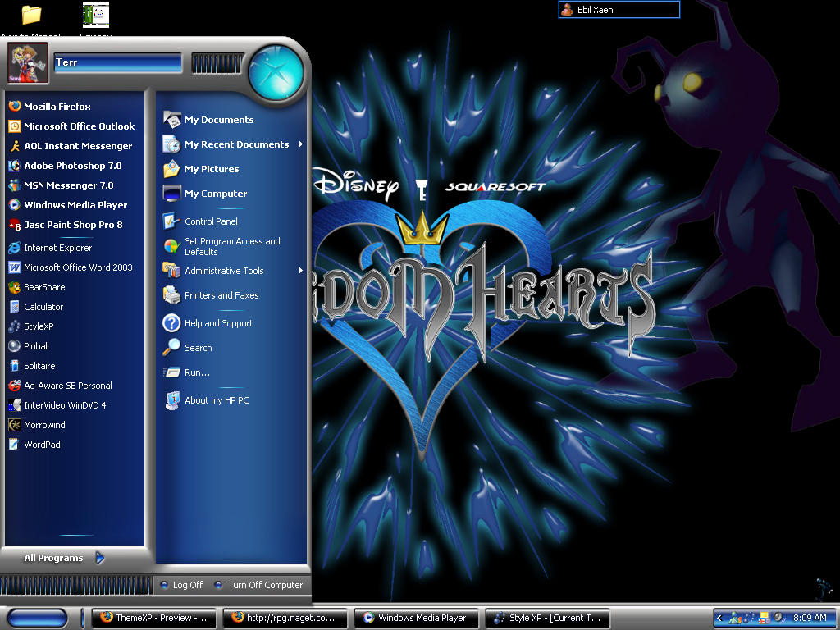Select Run... from the Start menu
This screenshot has width=840, height=630.
(197, 372)
